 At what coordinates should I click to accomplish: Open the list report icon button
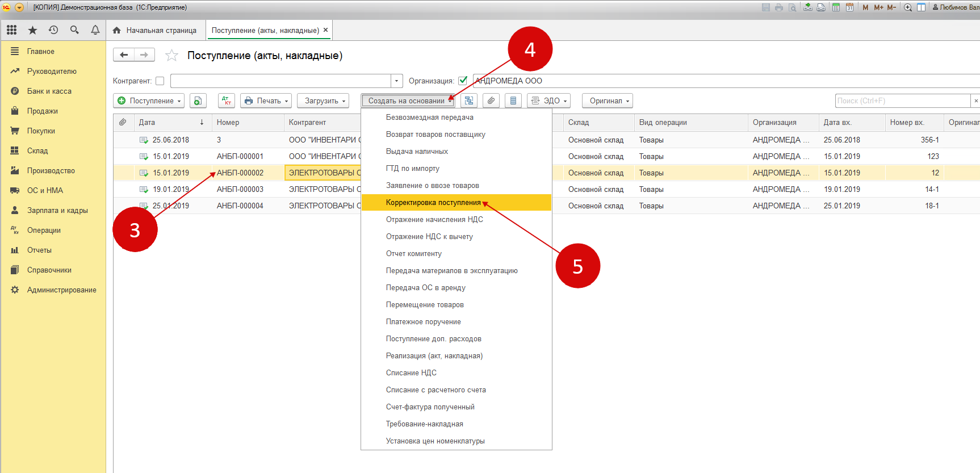click(x=513, y=101)
